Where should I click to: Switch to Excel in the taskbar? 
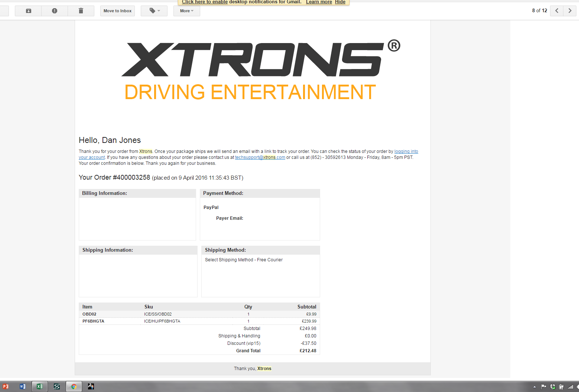coord(40,386)
